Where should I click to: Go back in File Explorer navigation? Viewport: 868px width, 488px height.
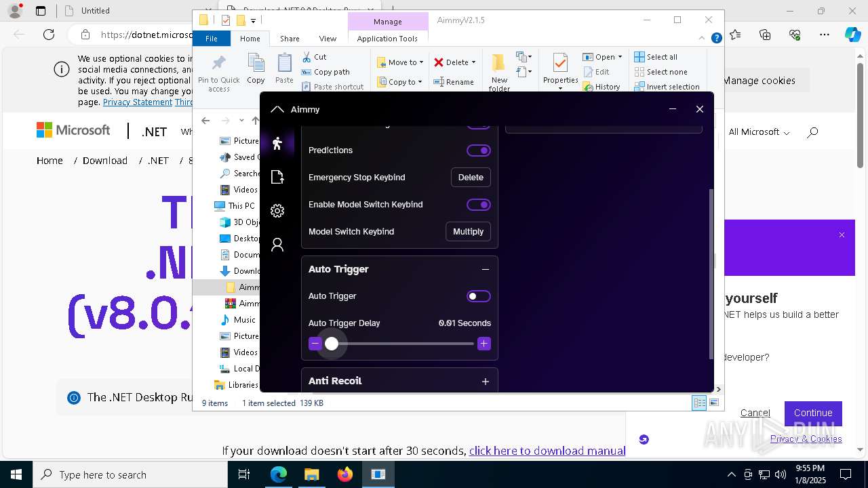pyautogui.click(x=205, y=121)
